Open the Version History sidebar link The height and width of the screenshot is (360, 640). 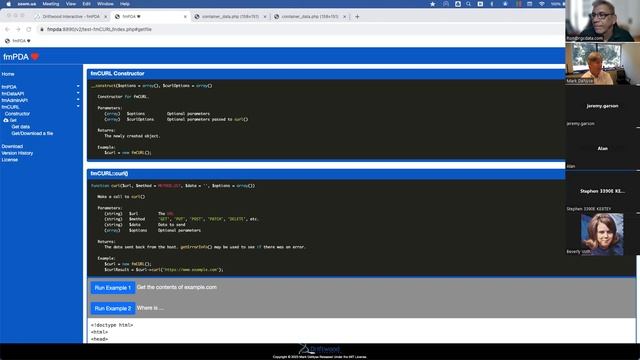pos(17,153)
